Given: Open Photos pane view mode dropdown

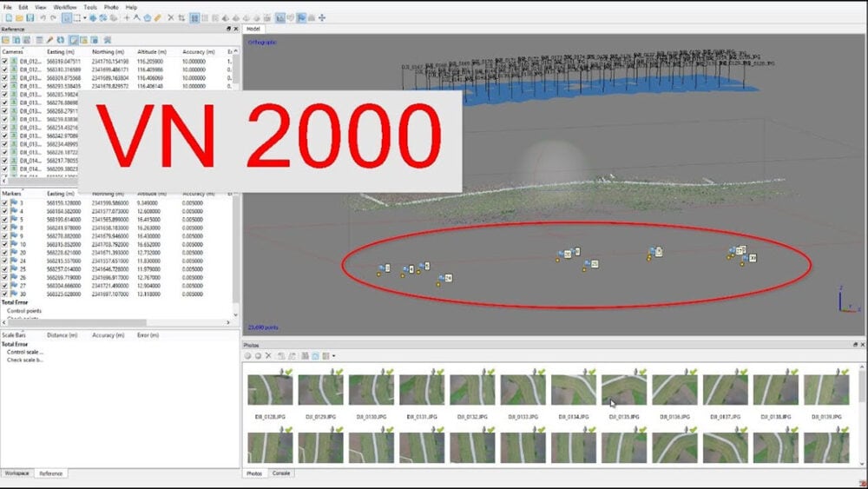Looking at the screenshot, I should pyautogui.click(x=334, y=356).
